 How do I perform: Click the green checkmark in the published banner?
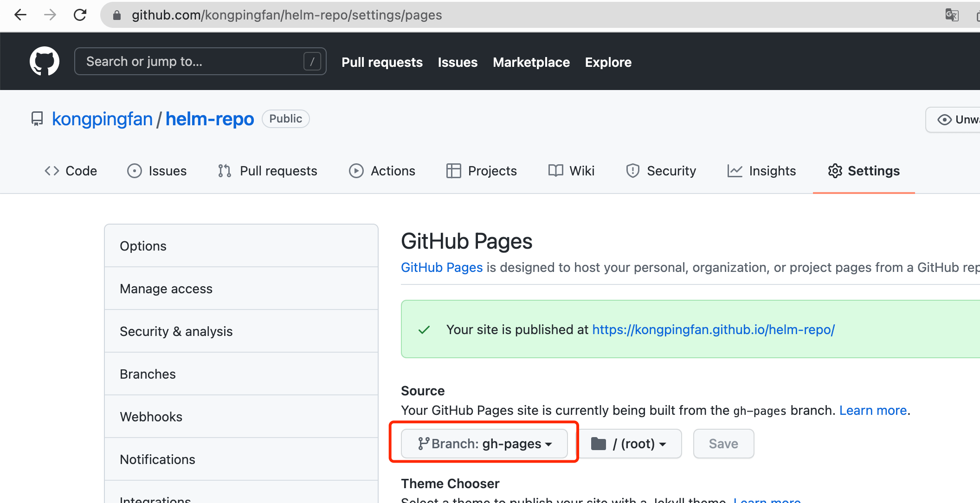tap(424, 330)
